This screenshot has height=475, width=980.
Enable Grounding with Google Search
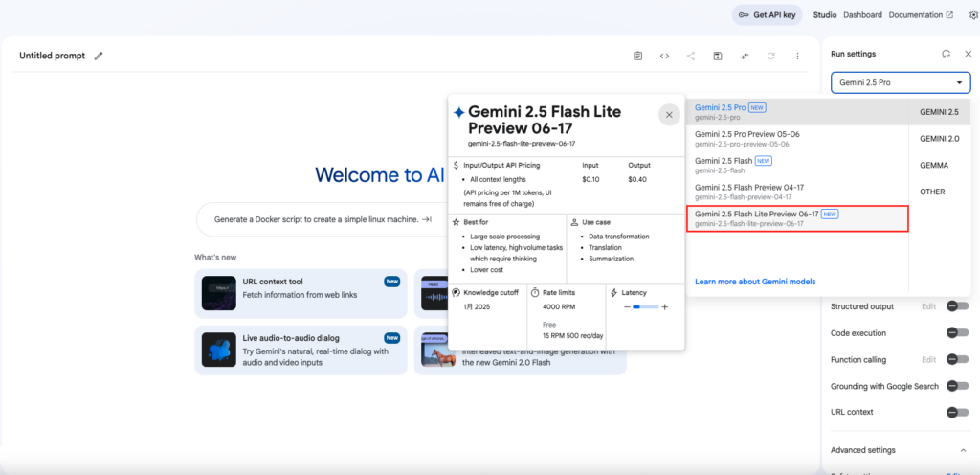coord(957,386)
